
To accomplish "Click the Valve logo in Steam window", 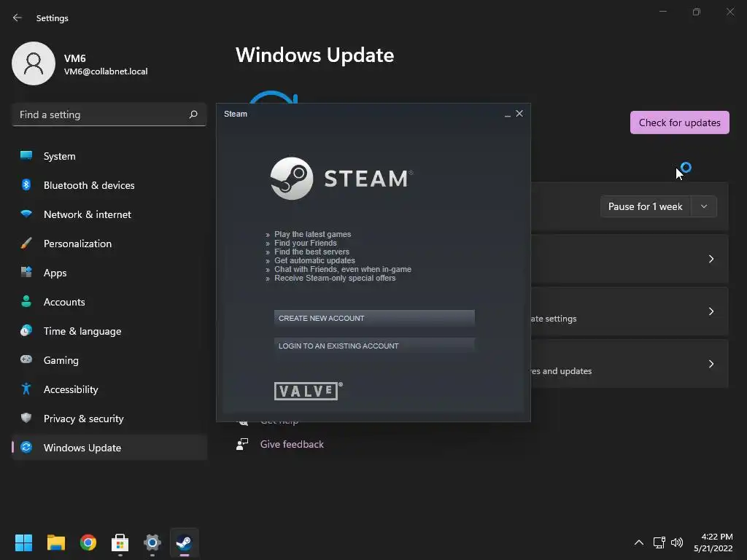I will 308,391.
